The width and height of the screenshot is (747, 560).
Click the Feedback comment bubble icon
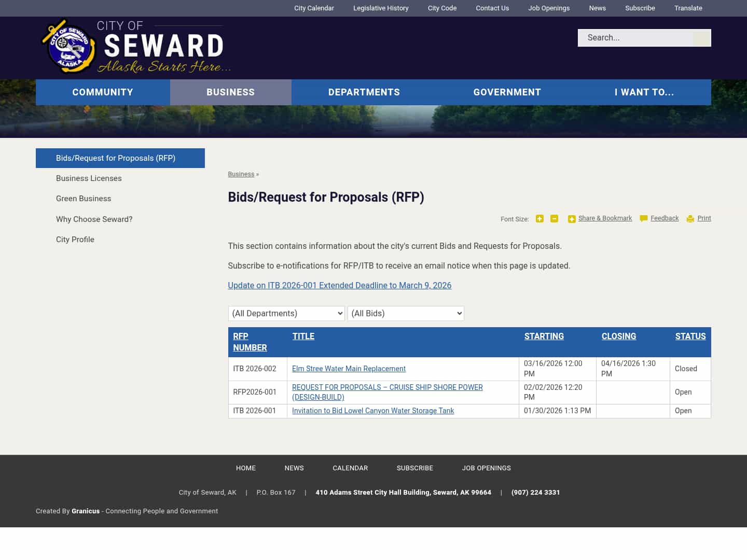coord(643,218)
